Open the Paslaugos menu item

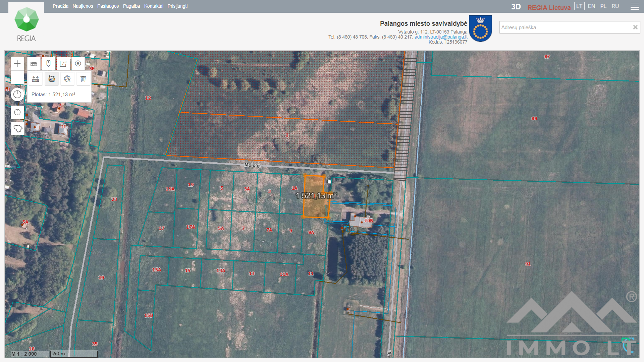point(108,6)
